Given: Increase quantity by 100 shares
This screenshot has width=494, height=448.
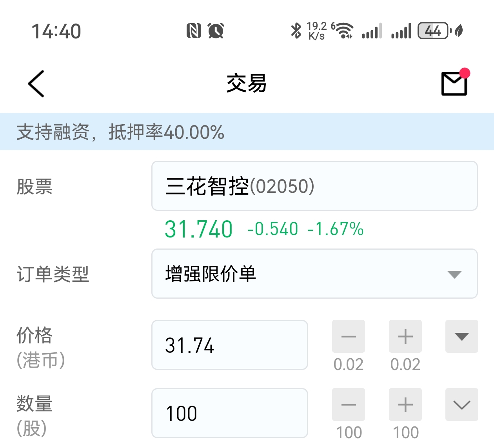Looking at the screenshot, I should (x=405, y=404).
